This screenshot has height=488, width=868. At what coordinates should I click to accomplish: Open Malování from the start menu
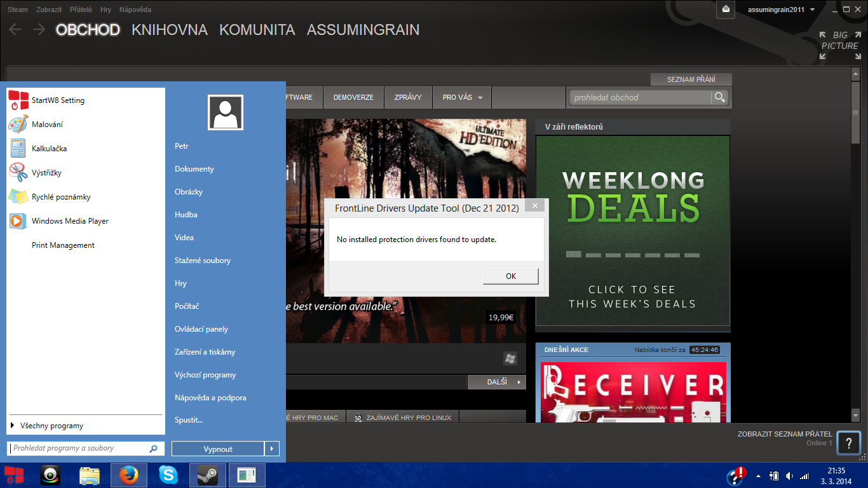tap(47, 125)
